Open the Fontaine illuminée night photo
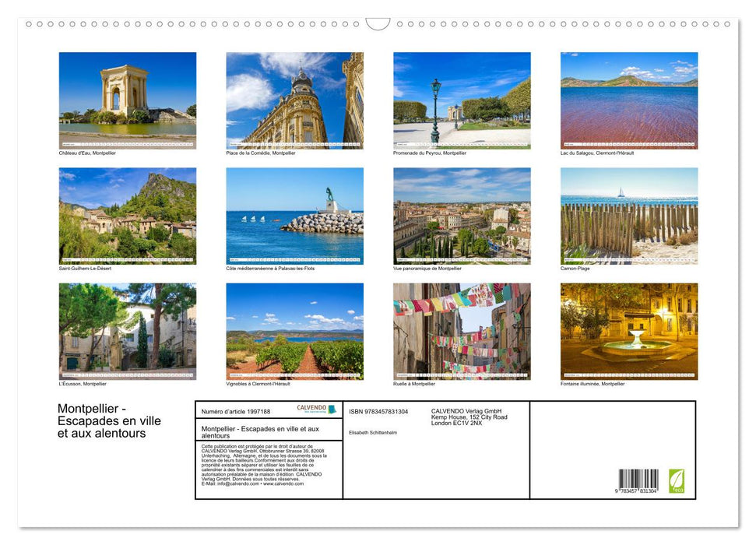The height and width of the screenshot is (545, 756). [x=628, y=332]
